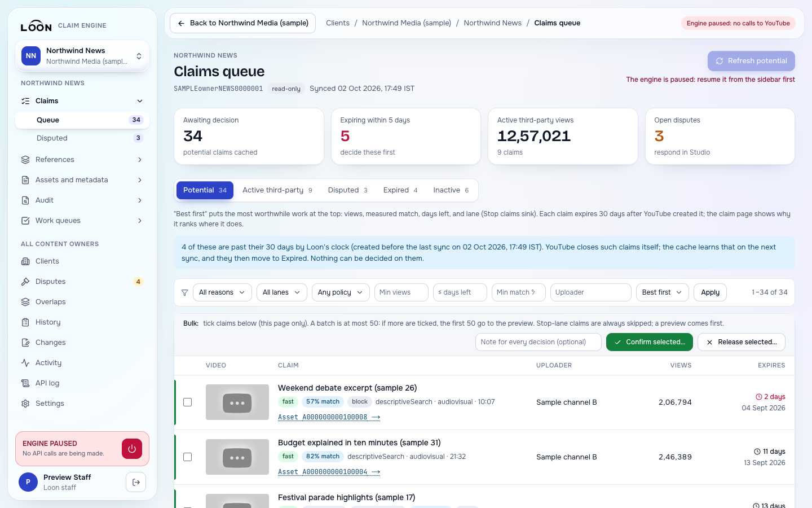
Task: Click the Apply filter button
Action: coord(710,292)
